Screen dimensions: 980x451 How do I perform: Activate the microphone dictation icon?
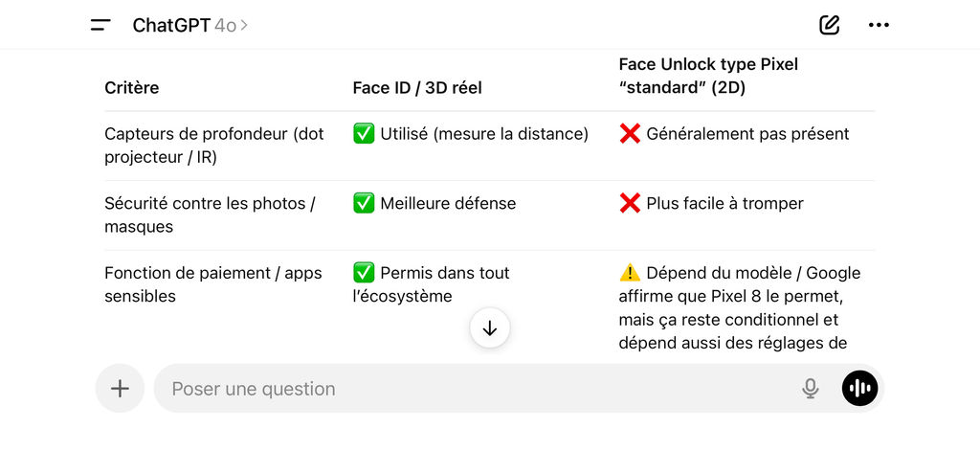point(811,389)
